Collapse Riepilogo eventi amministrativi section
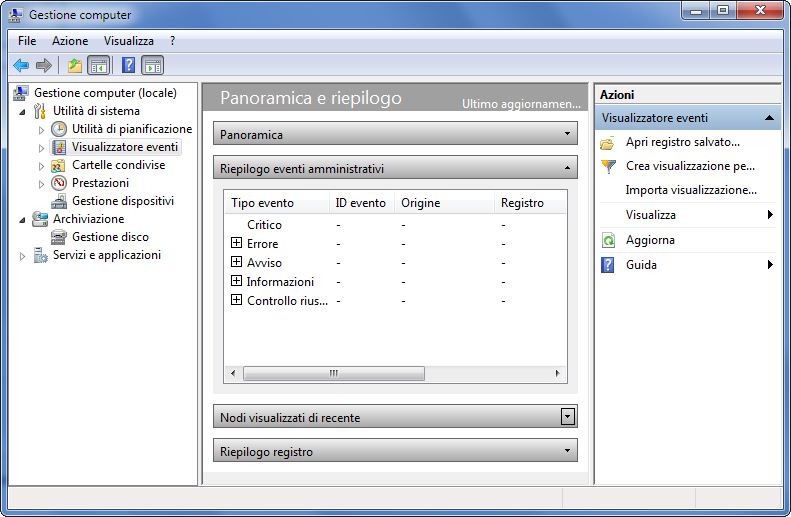The image size is (791, 517). click(567, 167)
